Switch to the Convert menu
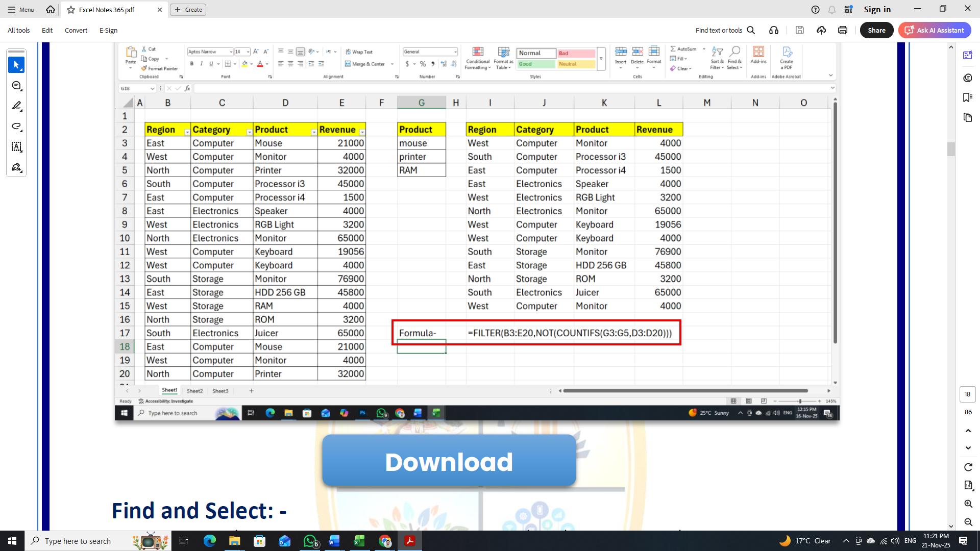Viewport: 980px width, 551px height. [76, 30]
